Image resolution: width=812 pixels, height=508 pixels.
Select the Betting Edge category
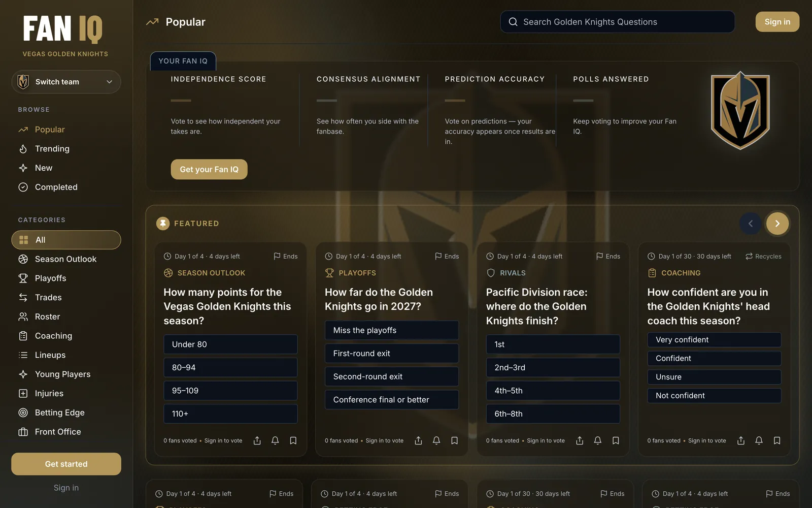pos(66,412)
